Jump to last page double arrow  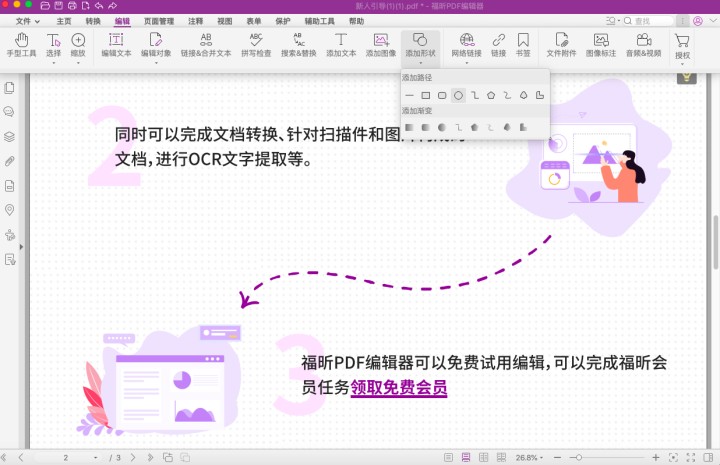coord(150,458)
